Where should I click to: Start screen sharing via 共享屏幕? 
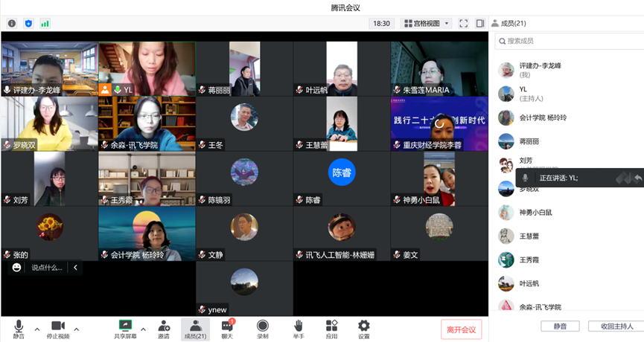click(x=125, y=329)
